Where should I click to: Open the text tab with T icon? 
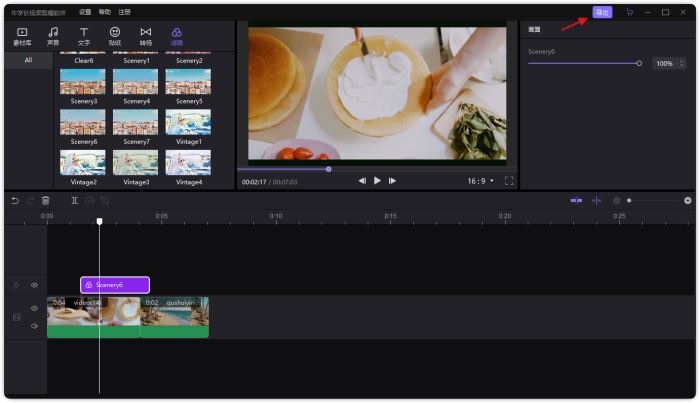(84, 36)
